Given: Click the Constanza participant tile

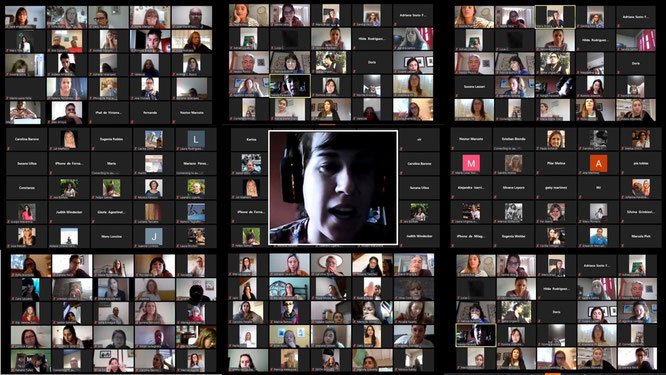Looking at the screenshot, I should tap(26, 188).
